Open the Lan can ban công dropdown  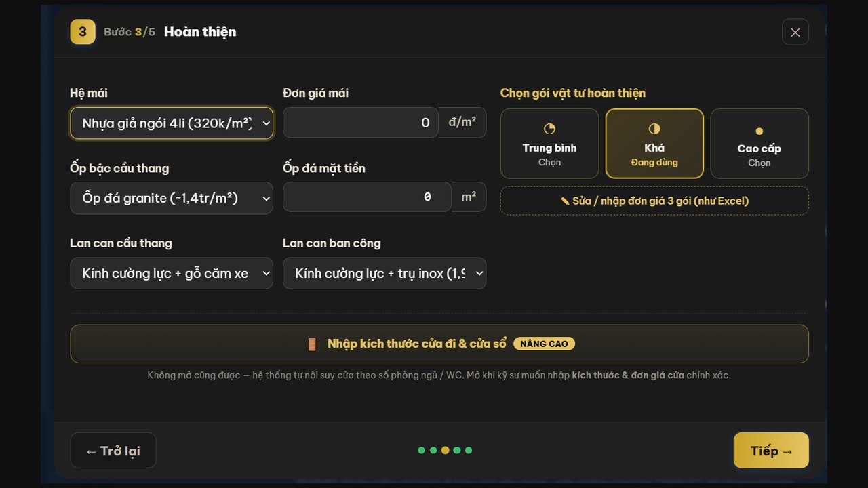[384, 273]
